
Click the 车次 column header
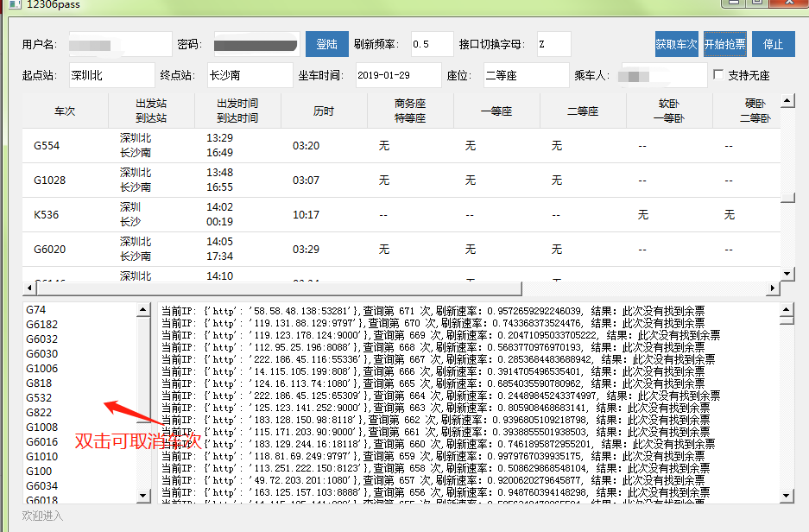tap(65, 111)
